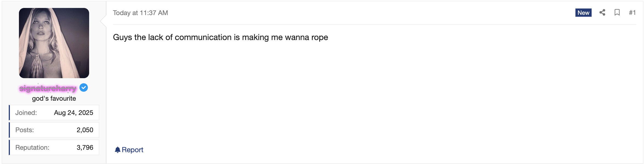This screenshot has height=164, width=644.
Task: Click the New post badge
Action: click(x=583, y=13)
